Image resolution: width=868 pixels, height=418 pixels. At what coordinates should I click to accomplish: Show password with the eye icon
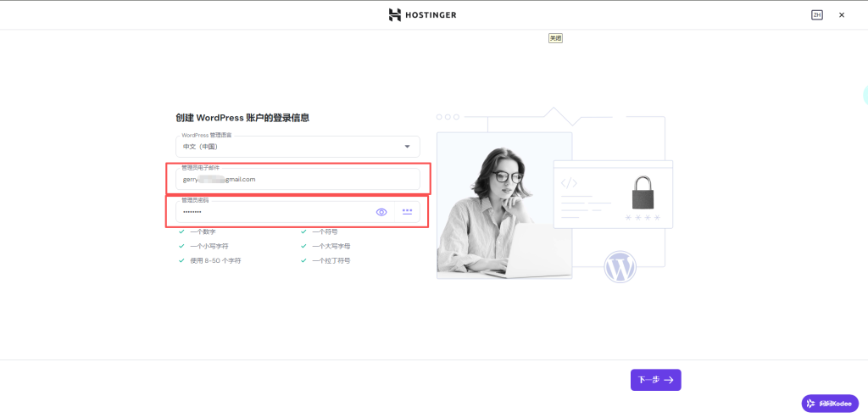(381, 212)
